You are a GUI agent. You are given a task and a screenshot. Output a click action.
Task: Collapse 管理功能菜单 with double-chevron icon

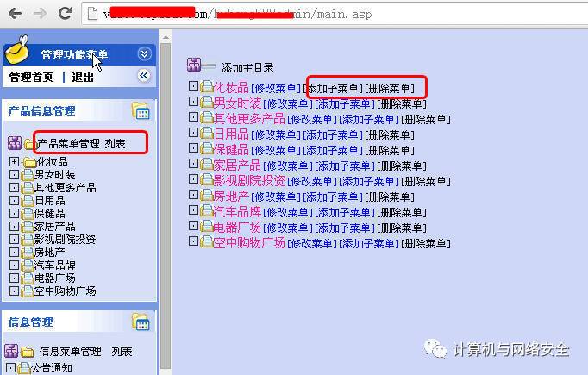144,54
